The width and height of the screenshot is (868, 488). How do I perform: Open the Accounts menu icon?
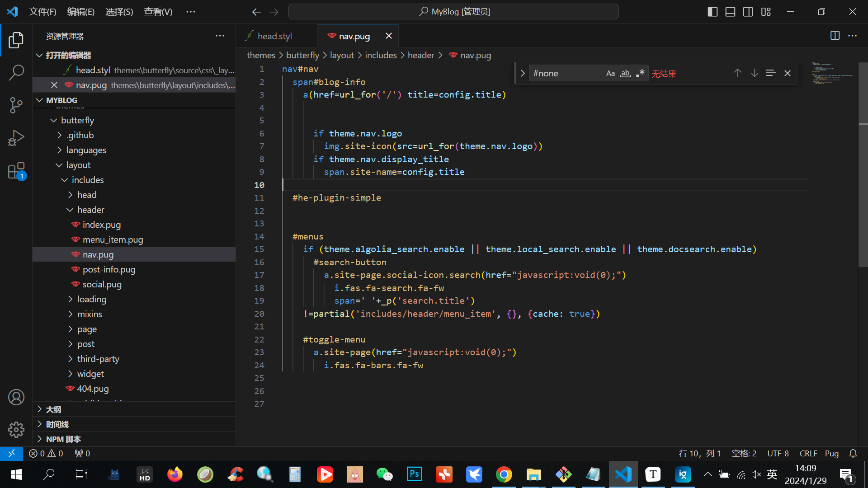[x=16, y=397]
